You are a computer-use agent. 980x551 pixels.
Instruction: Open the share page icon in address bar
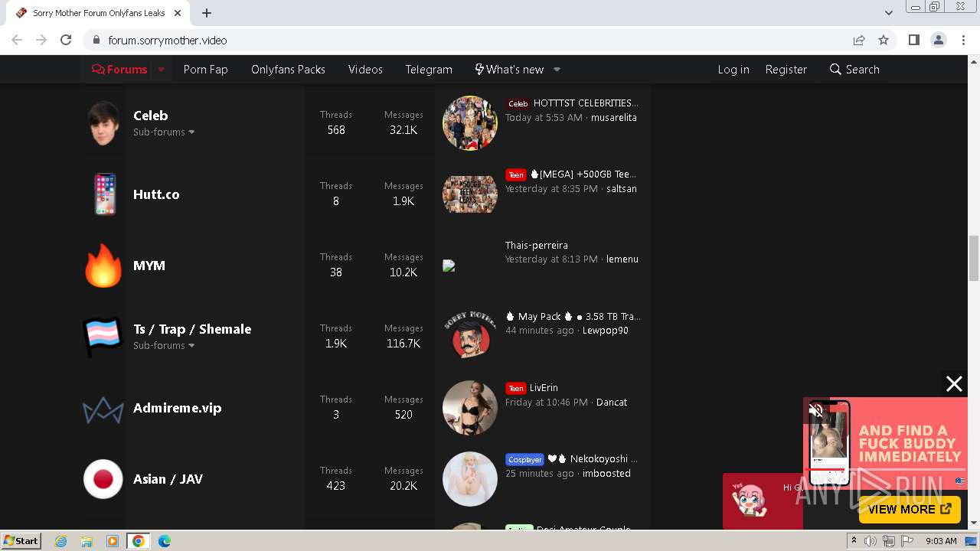(x=859, y=40)
